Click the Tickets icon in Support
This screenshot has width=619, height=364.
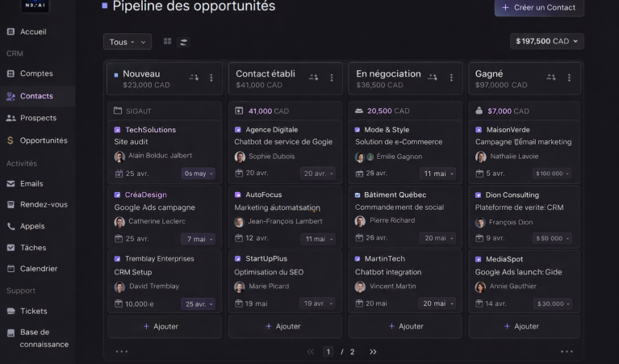(x=11, y=311)
